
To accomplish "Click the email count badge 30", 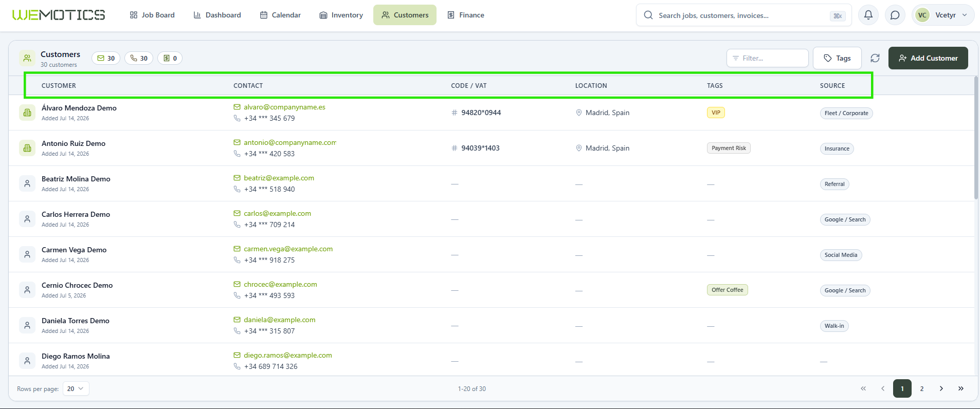I will point(106,58).
